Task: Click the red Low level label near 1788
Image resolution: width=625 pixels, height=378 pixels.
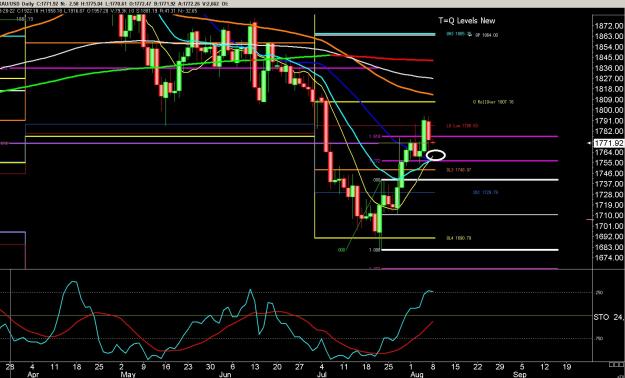Action: pyautogui.click(x=462, y=126)
